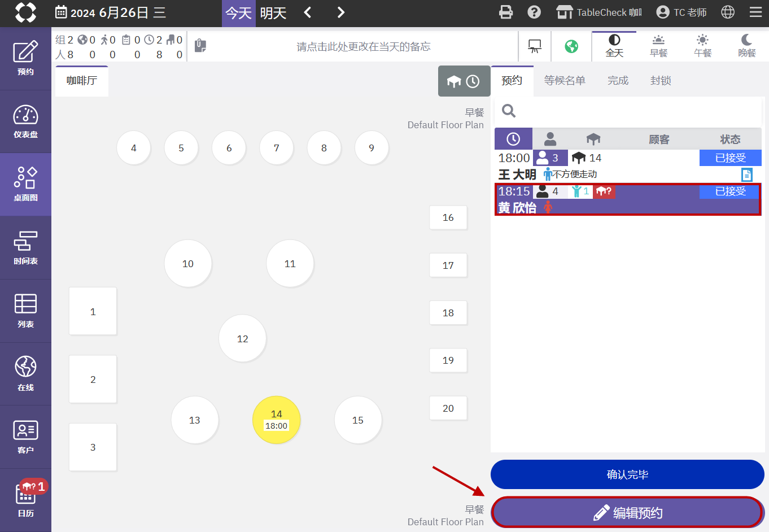Switch to the 完成 completed tab
The width and height of the screenshot is (769, 532).
click(618, 81)
